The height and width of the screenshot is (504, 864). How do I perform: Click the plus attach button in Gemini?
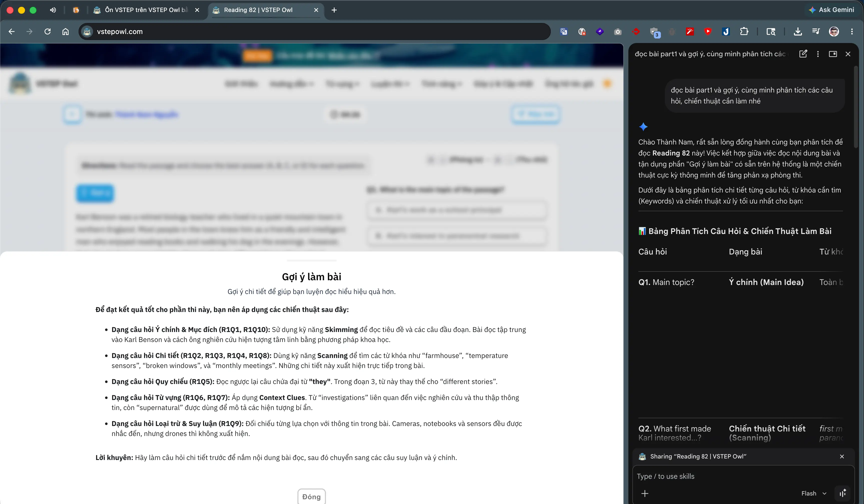pos(645,493)
